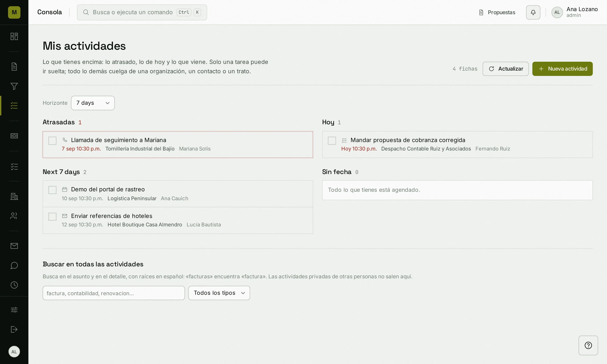The height and width of the screenshot is (364, 607).
Task: Open the banknote icon in sidebar
Action: click(14, 136)
